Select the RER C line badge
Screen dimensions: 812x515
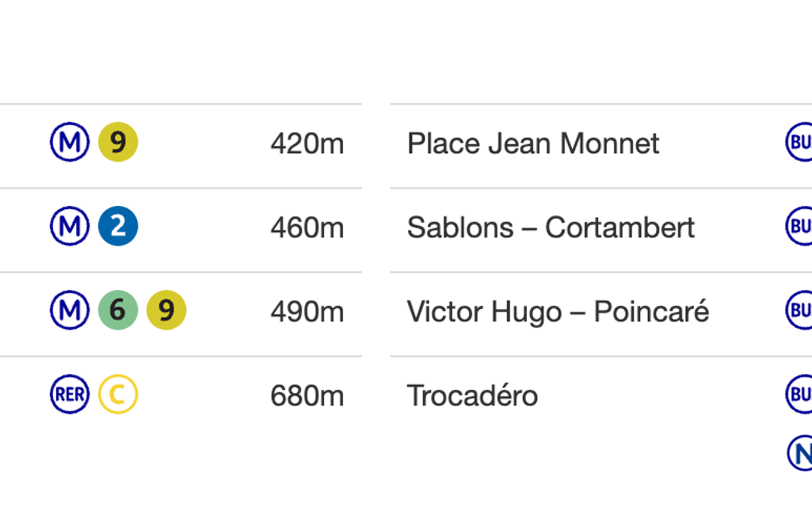pyautogui.click(x=118, y=395)
